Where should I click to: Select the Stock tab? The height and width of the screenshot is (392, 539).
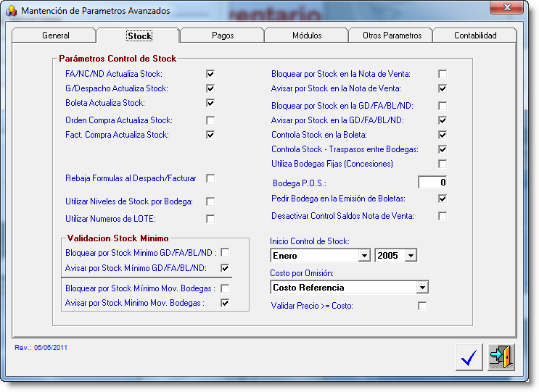pyautogui.click(x=139, y=36)
